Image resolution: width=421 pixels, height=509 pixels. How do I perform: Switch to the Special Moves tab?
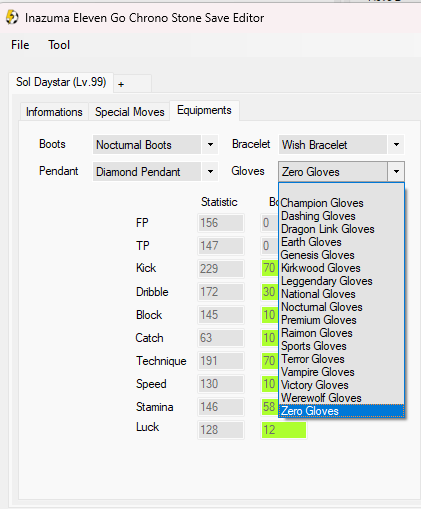(130, 112)
